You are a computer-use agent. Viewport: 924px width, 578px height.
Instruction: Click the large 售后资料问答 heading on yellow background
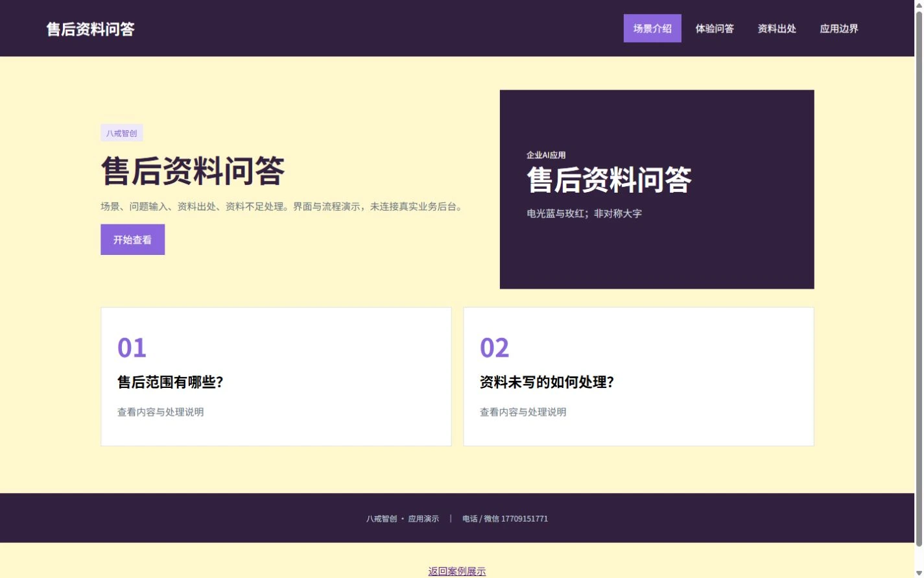click(193, 171)
